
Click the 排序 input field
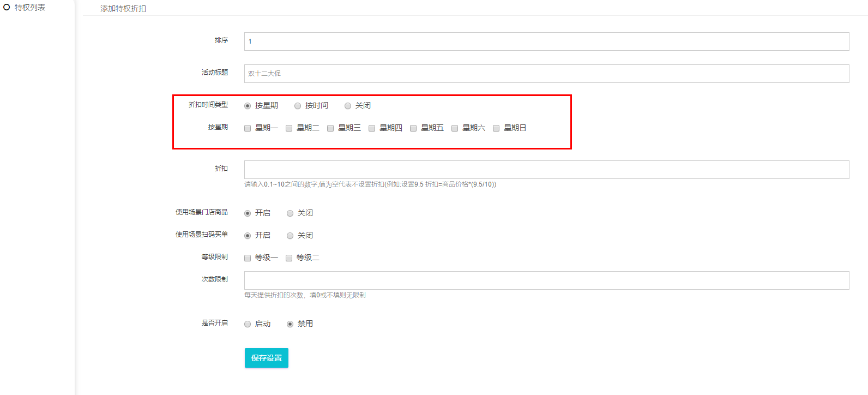[x=546, y=41]
